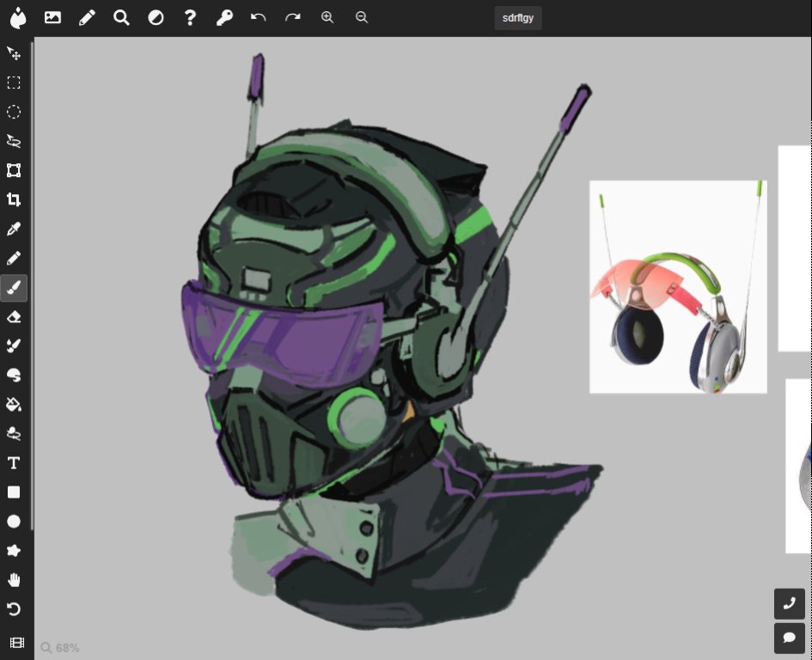Viewport: 812px width, 660px height.
Task: Click the headphones reference image
Action: tap(678, 287)
